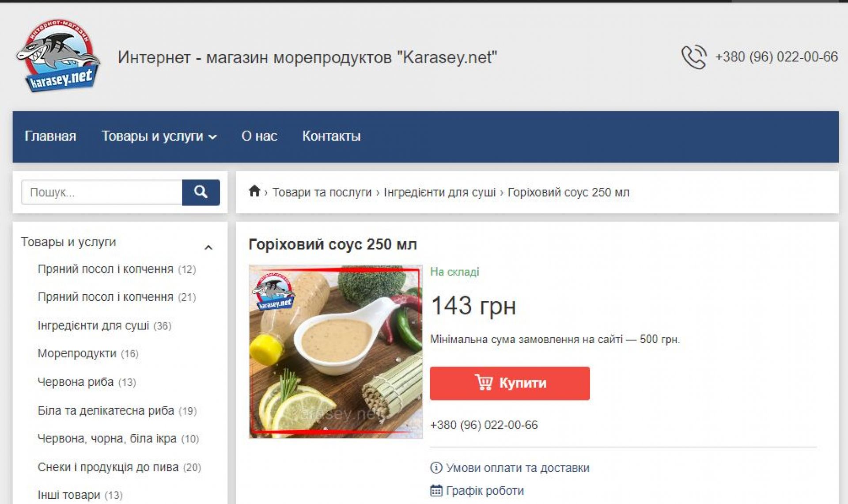The width and height of the screenshot is (848, 504).
Task: Expand the Товары и услуги nav dropdown
Action: (x=159, y=136)
